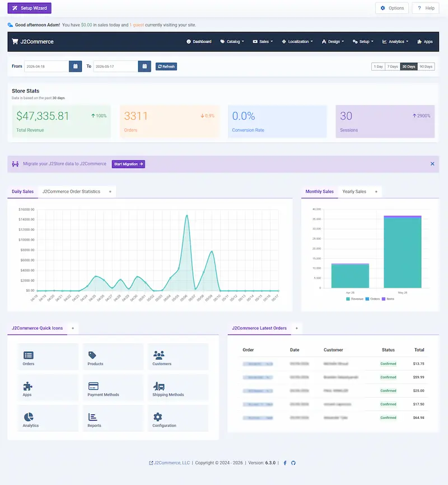
Task: Open Apps in the navigation bar
Action: 425,41
